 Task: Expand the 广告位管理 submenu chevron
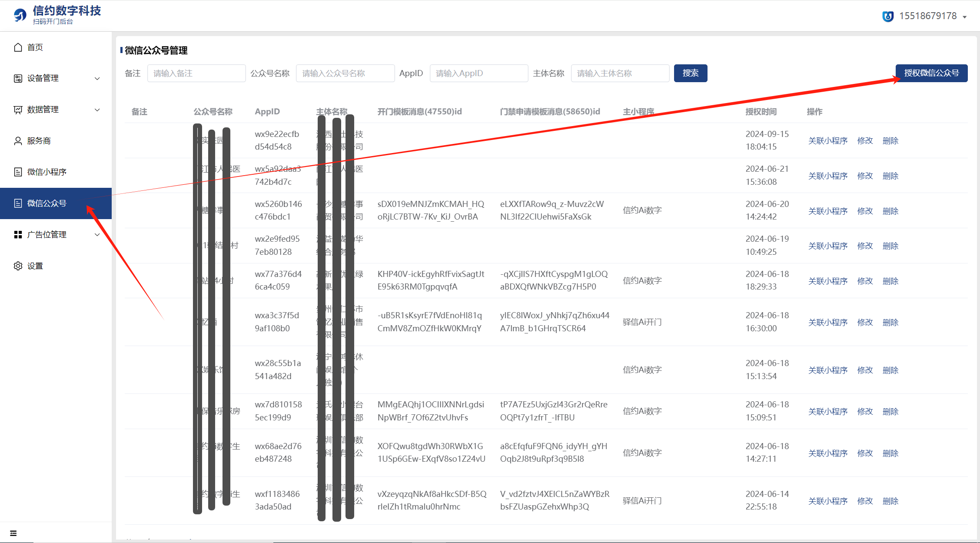click(x=97, y=235)
